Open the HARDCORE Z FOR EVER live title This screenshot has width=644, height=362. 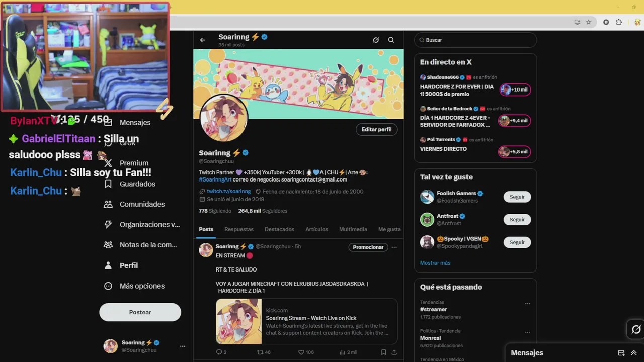click(457, 90)
